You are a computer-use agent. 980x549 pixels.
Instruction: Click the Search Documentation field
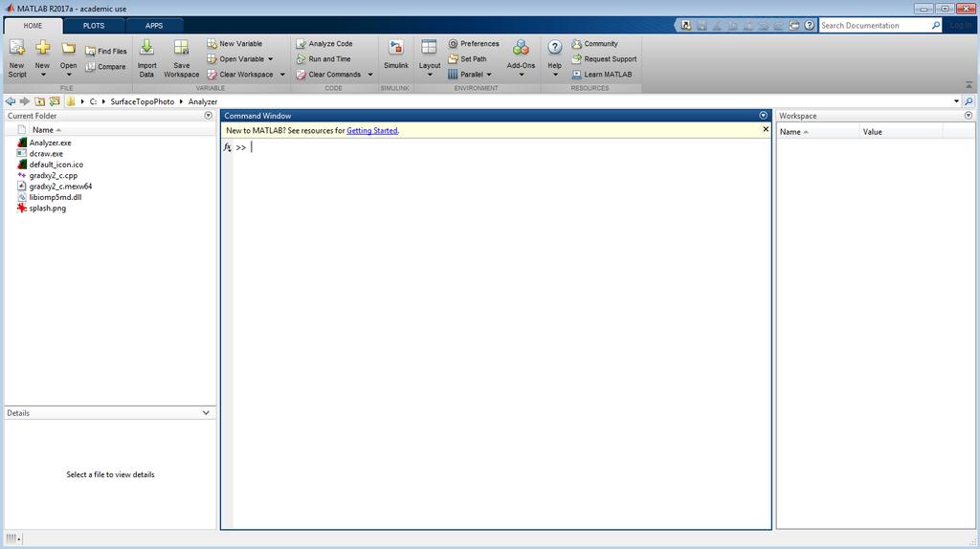coord(874,26)
